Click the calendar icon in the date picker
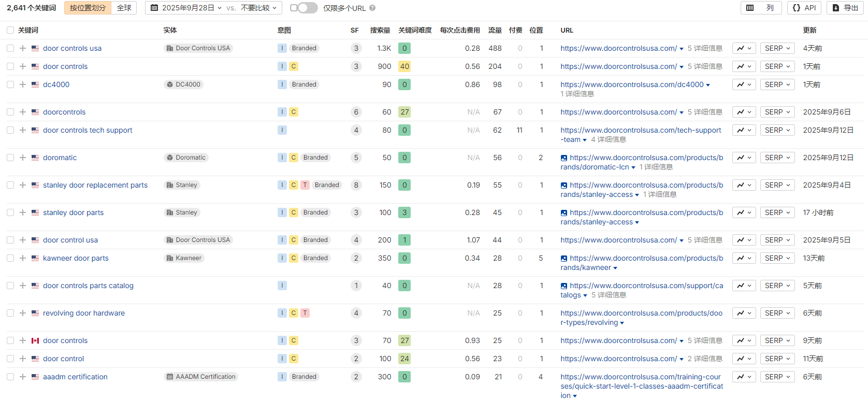This screenshot has width=868, height=399. [x=154, y=8]
